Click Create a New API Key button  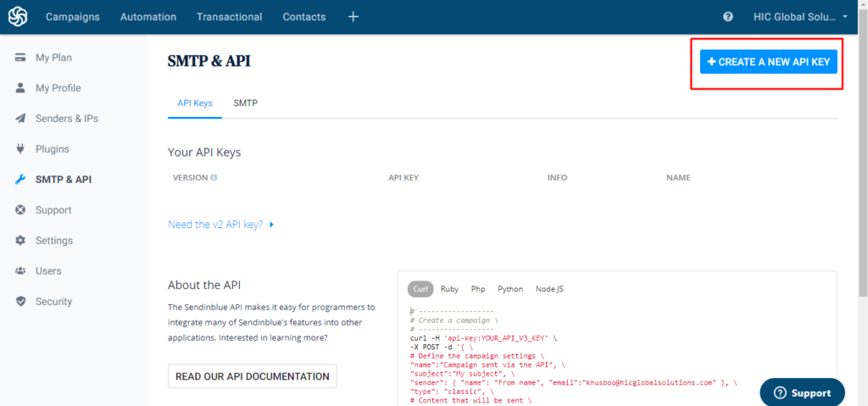(768, 62)
